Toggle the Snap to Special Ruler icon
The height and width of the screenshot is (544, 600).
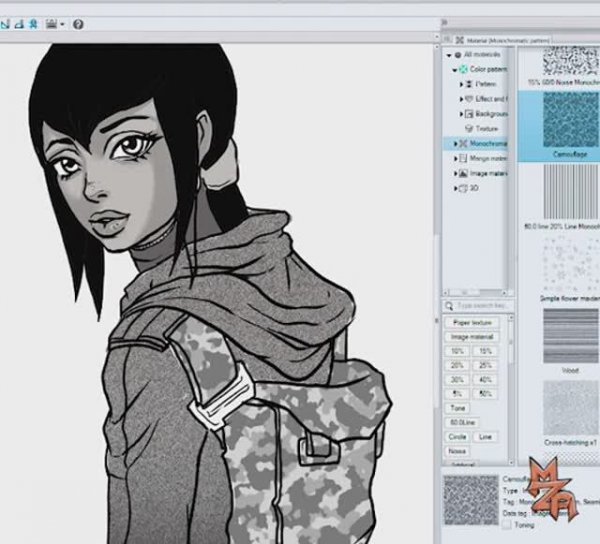(19, 24)
